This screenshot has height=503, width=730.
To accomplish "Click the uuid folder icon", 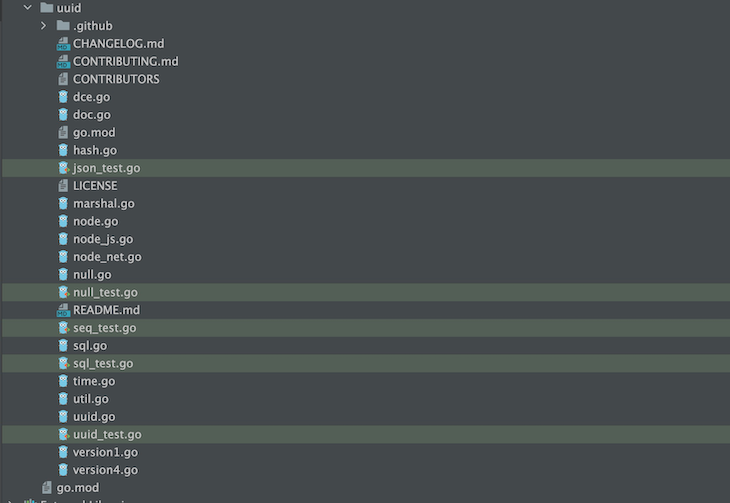I will 46,7.
